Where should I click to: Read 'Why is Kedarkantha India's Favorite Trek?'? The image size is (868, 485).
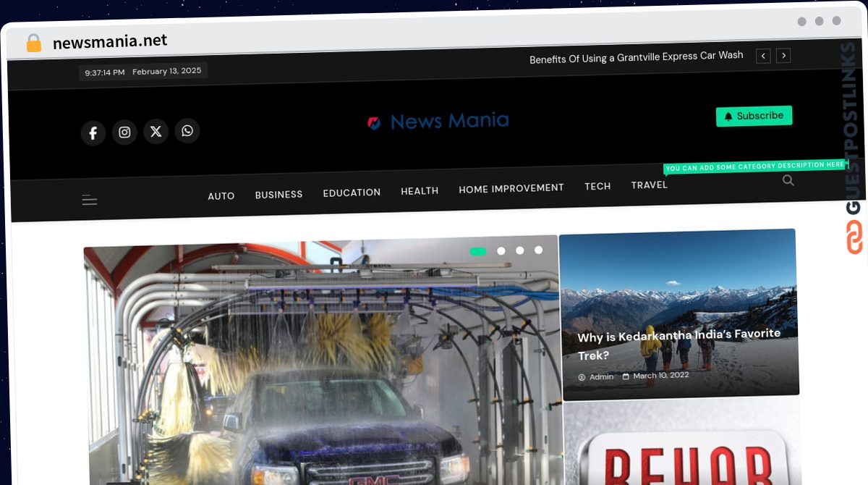tap(678, 345)
